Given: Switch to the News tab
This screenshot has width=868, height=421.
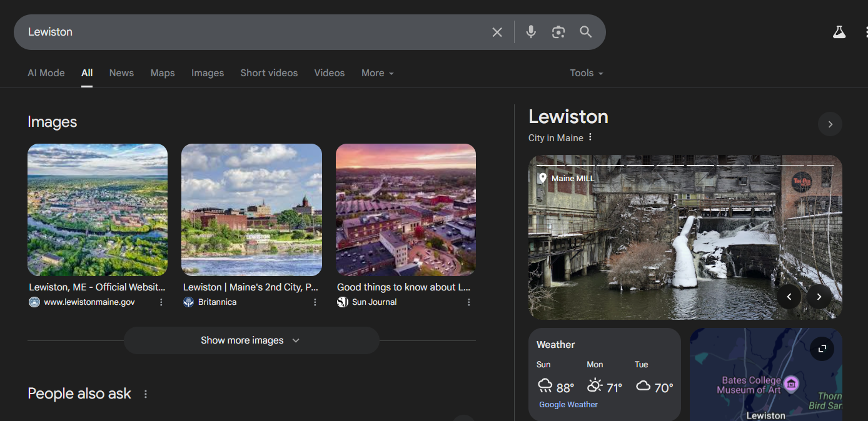Looking at the screenshot, I should coord(121,73).
